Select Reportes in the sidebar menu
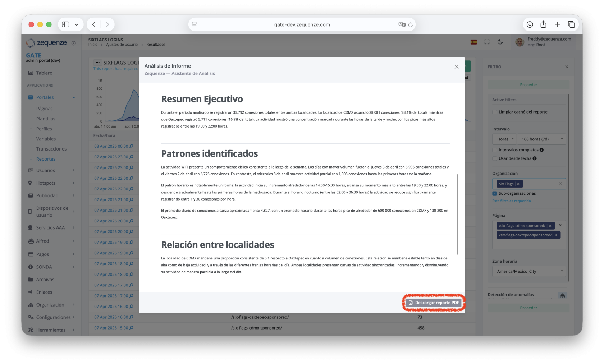604x364 pixels. (46, 159)
